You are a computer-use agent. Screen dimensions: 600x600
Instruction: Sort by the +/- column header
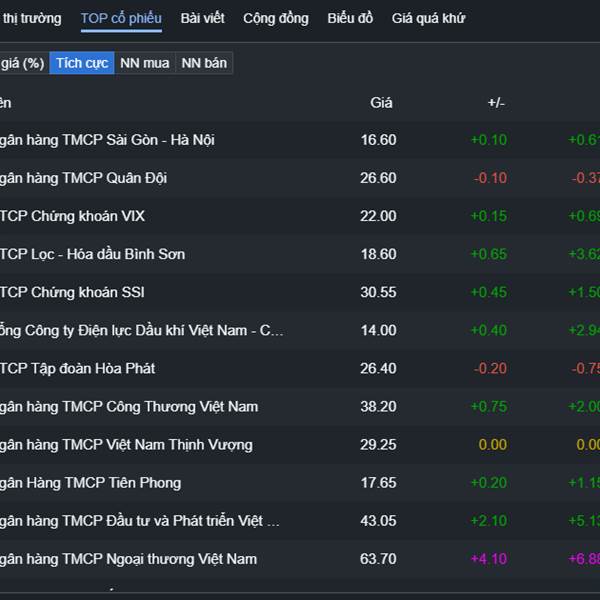coord(496,102)
